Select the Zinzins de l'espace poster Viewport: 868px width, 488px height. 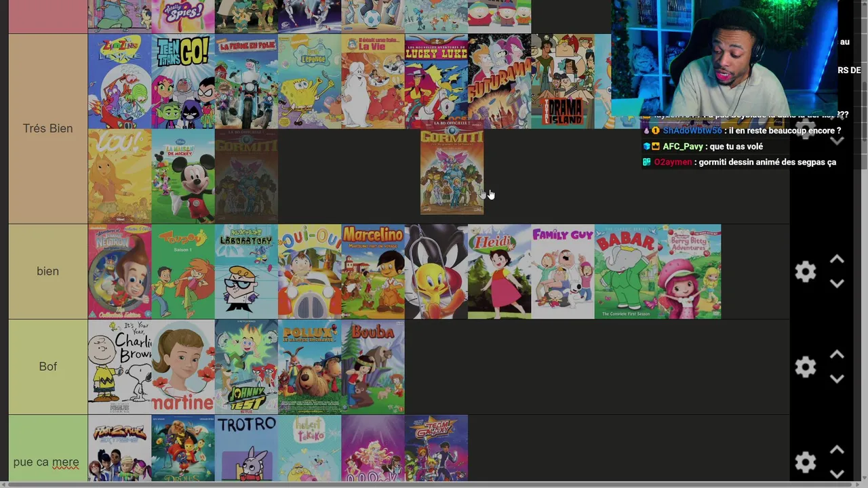119,81
